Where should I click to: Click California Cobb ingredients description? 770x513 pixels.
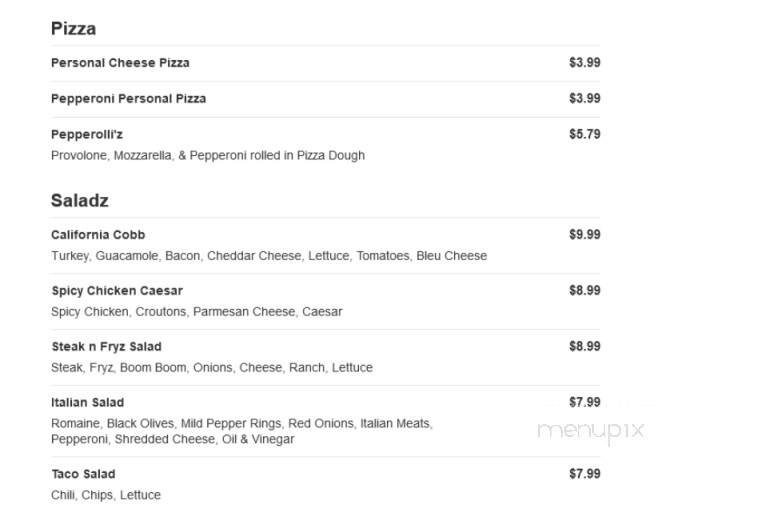[269, 256]
